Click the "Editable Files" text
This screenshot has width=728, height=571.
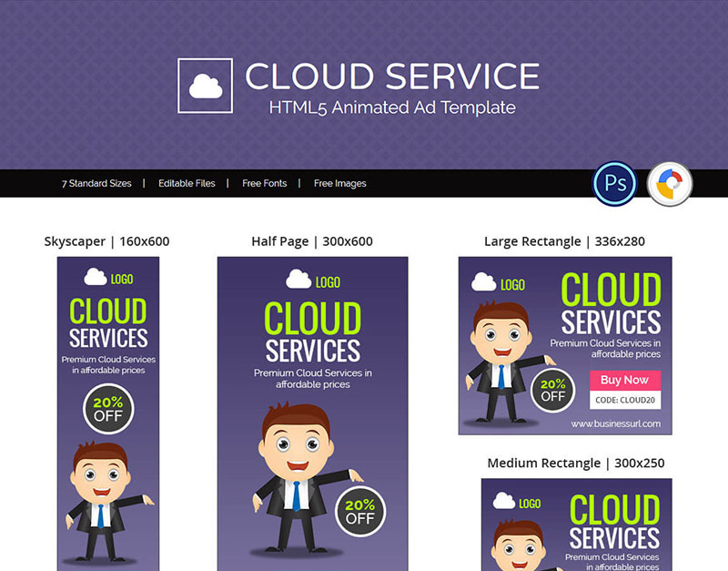point(187,184)
